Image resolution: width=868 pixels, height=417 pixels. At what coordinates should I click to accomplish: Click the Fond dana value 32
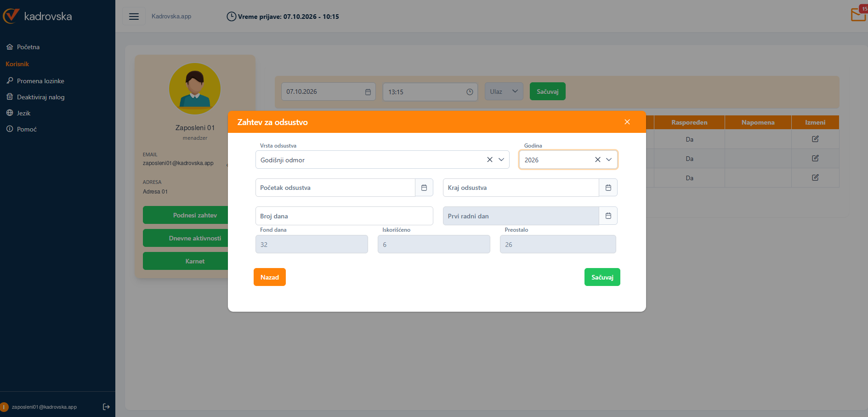312,244
